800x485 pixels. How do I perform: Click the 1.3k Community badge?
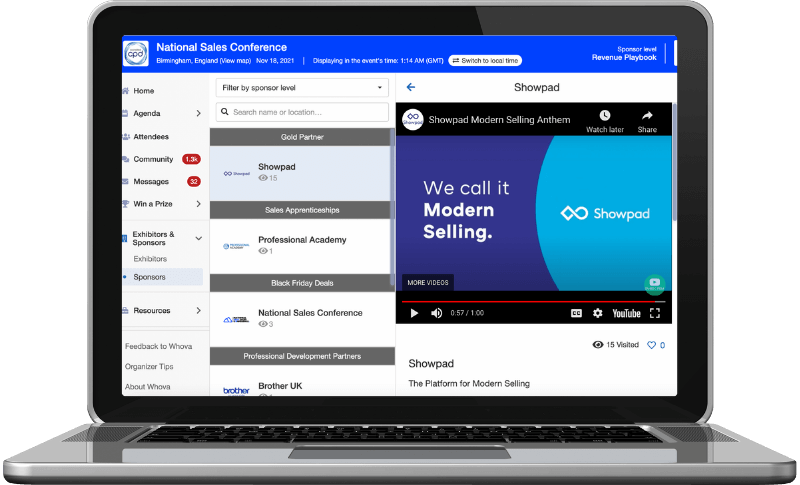[x=191, y=159]
